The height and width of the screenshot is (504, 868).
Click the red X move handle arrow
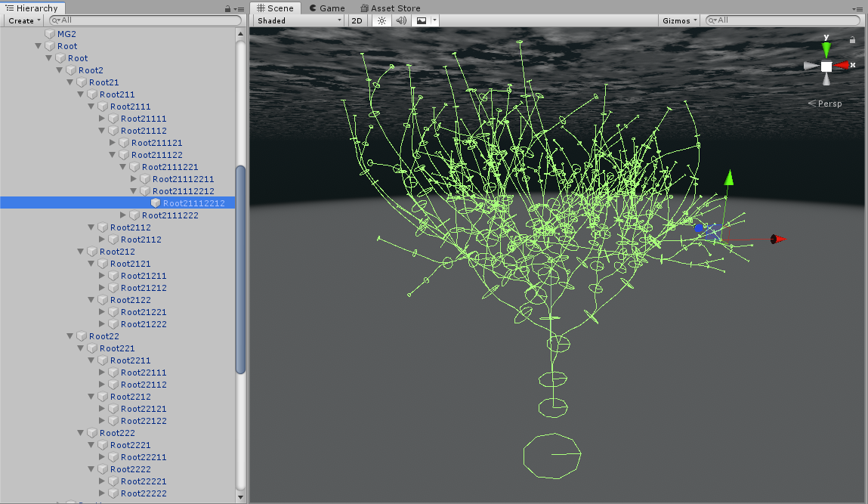[778, 240]
